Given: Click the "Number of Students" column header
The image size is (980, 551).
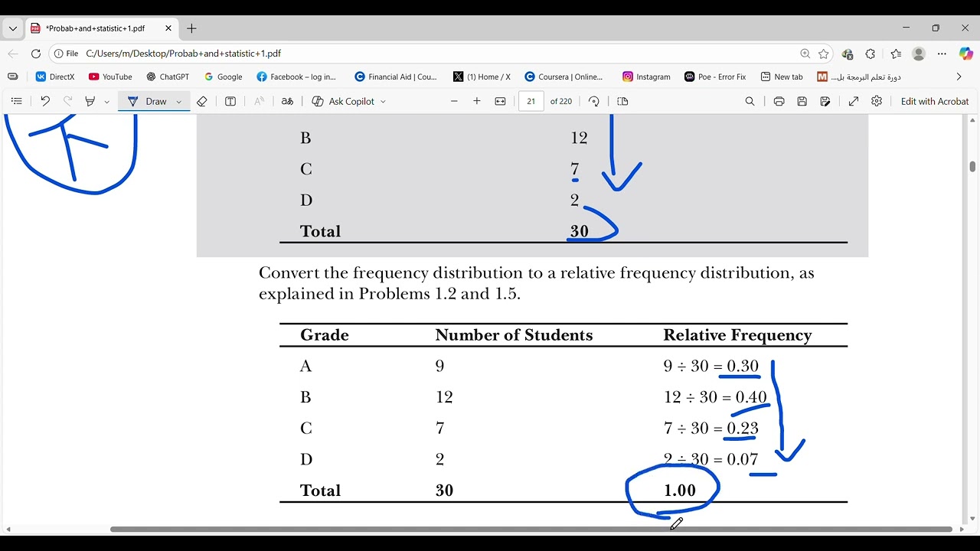Looking at the screenshot, I should [x=514, y=335].
